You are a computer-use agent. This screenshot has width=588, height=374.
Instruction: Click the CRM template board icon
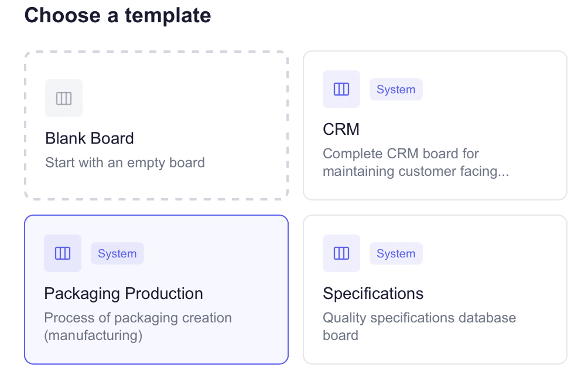(x=341, y=89)
